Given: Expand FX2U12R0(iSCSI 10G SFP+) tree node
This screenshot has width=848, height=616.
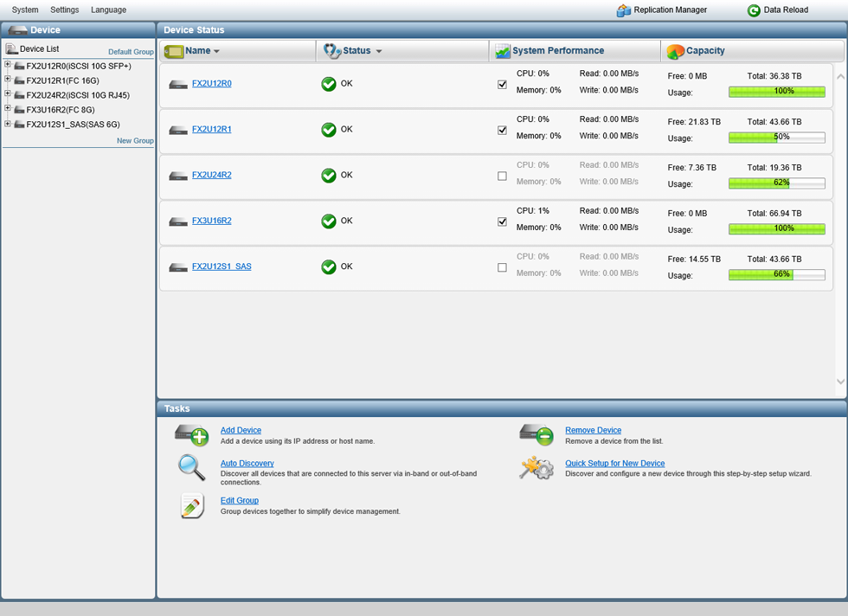Looking at the screenshot, I should pos(8,65).
